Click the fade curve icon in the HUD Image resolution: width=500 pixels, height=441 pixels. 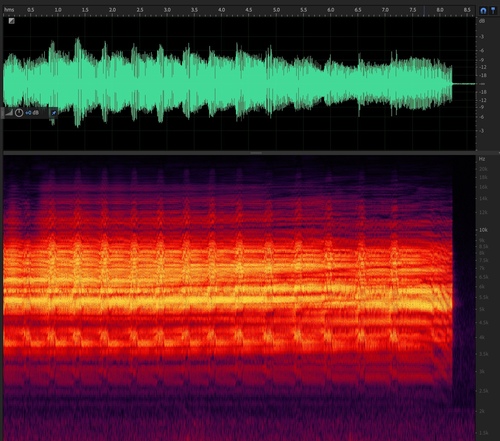click(x=9, y=113)
